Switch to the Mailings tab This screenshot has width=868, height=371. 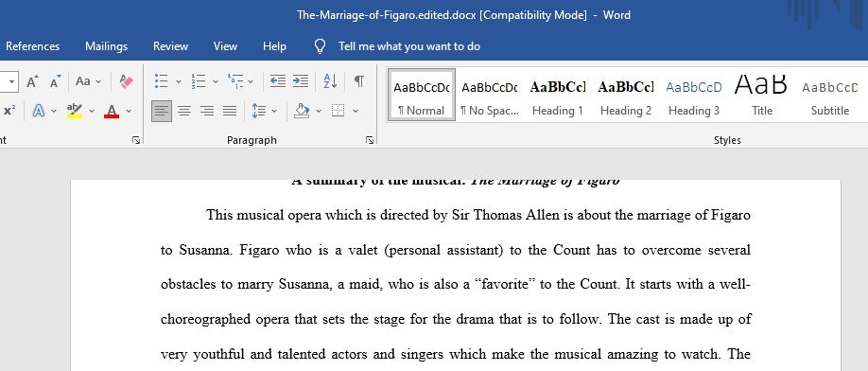click(x=106, y=46)
